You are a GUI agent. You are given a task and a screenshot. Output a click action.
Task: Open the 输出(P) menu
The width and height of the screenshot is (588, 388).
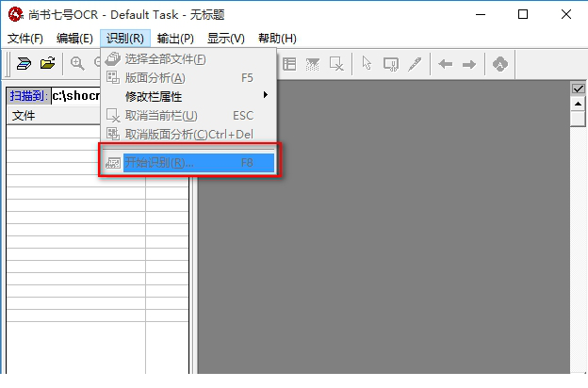point(175,39)
